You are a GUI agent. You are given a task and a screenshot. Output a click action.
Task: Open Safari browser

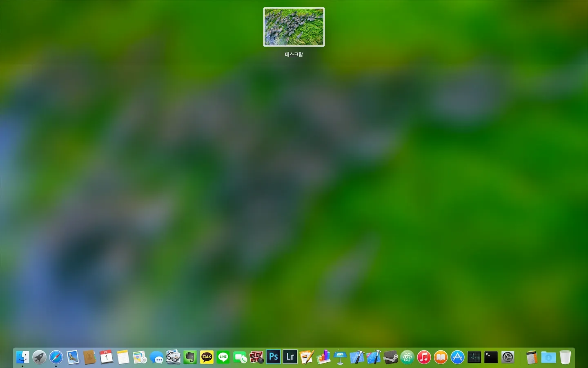[56, 357]
